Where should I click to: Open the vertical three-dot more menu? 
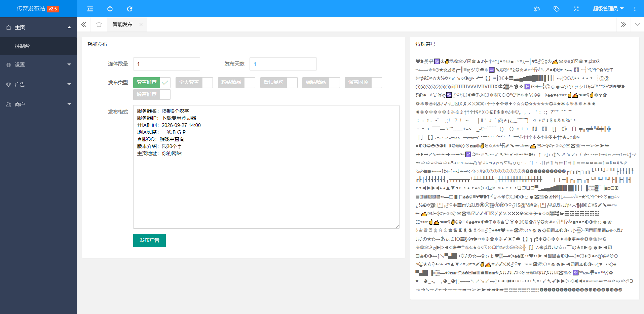635,9
